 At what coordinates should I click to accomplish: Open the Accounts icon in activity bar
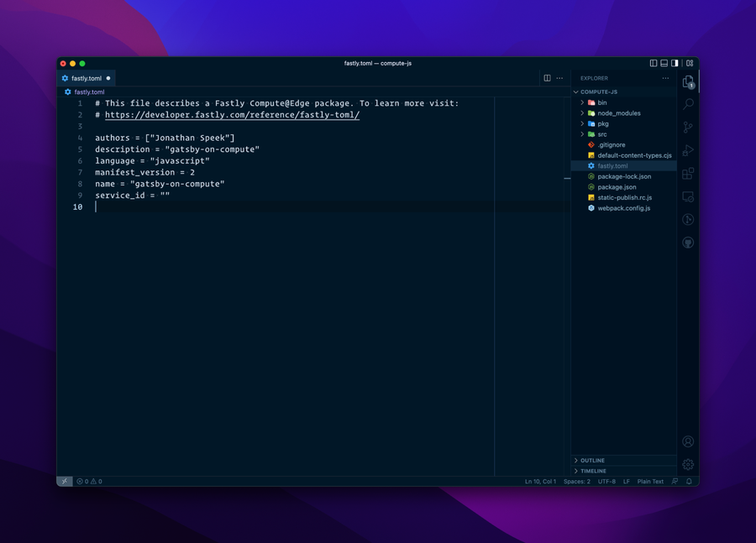[688, 441]
